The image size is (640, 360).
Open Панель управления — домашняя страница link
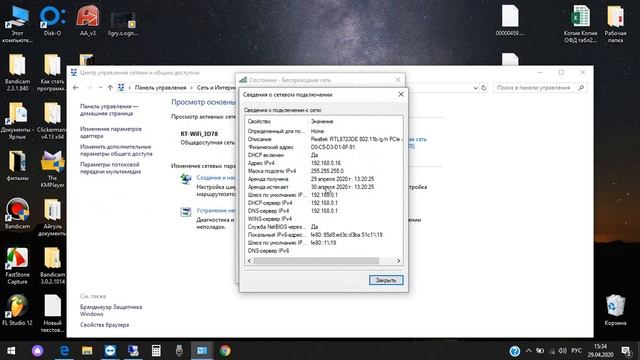(x=109, y=110)
